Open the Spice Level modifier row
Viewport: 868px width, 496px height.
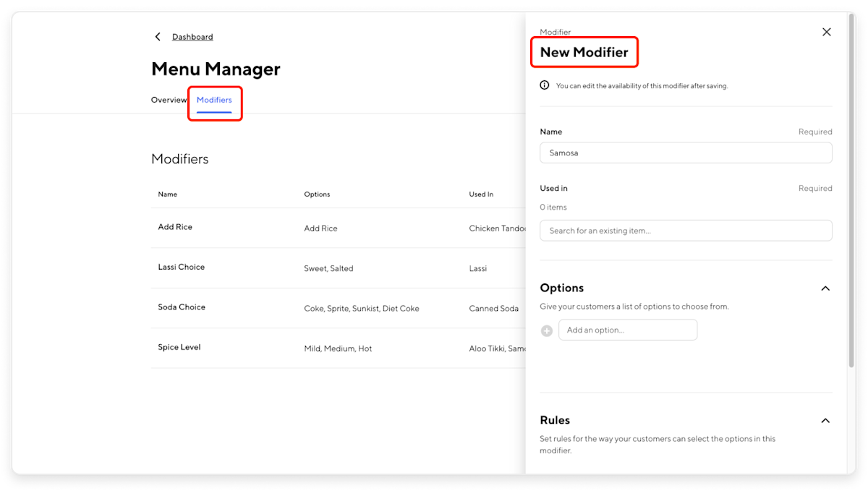339,348
